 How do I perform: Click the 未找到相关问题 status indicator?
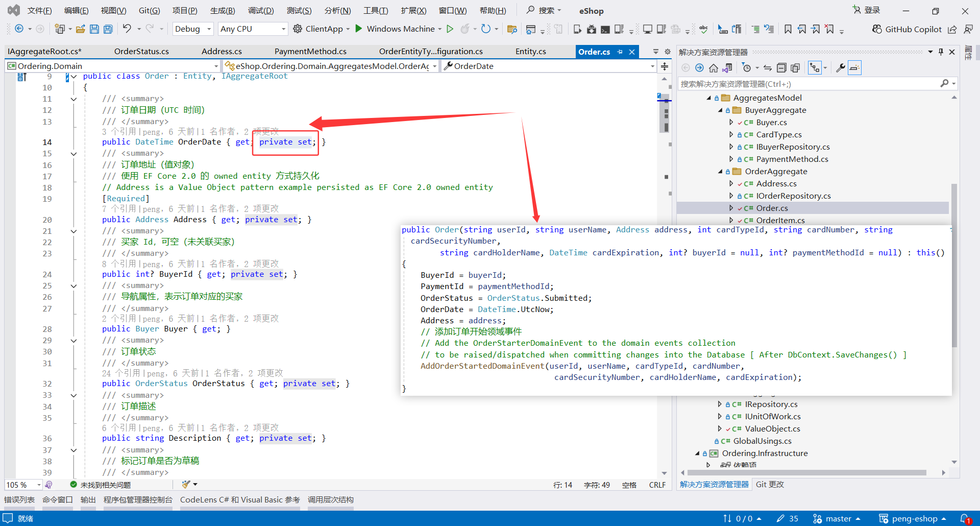point(101,485)
